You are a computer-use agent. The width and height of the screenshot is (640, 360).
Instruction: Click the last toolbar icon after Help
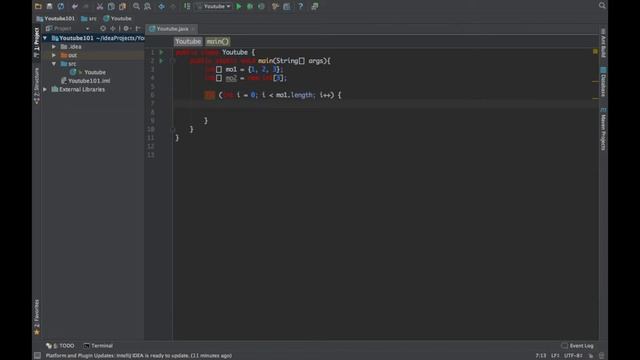tap(315, 6)
